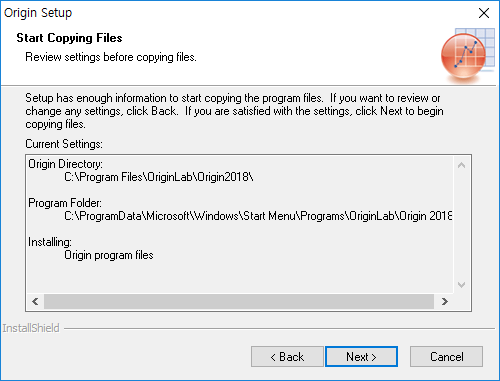This screenshot has height=381, width=500.
Task: Click Next to begin copying files
Action: point(361,357)
